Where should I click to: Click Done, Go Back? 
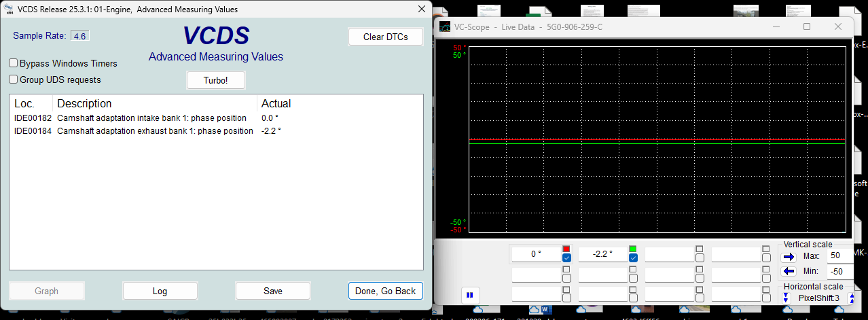(x=386, y=291)
